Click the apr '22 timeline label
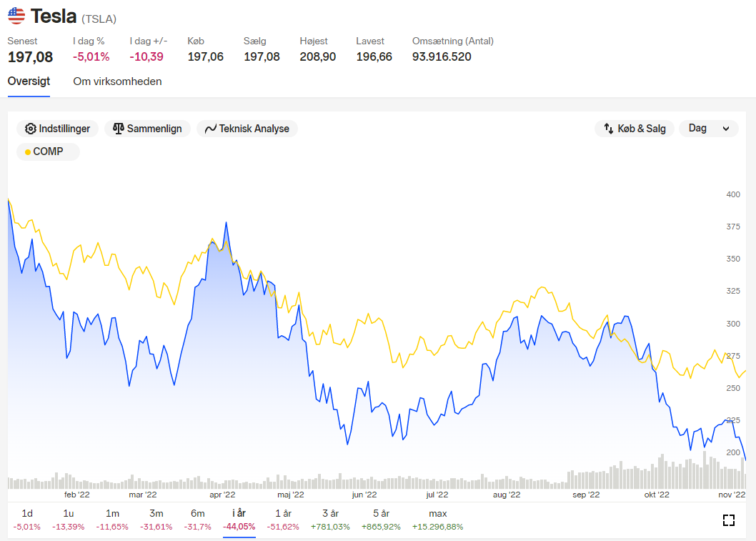Viewport: 756px width, 541px height. [222, 495]
